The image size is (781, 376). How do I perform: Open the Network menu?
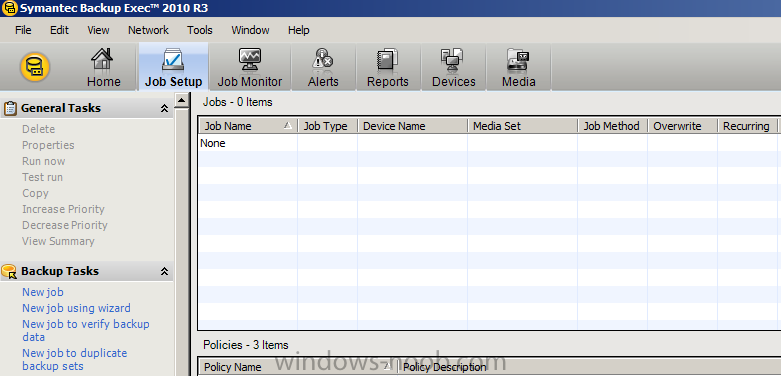point(148,30)
